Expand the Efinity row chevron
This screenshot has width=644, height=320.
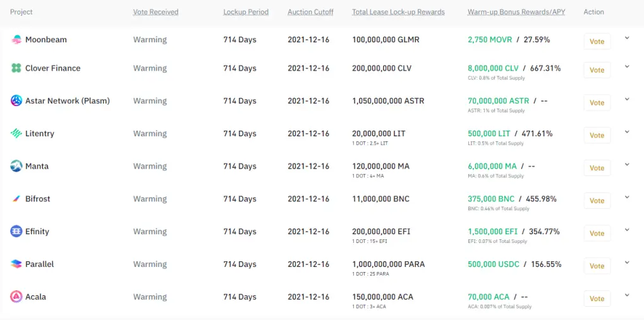click(627, 230)
